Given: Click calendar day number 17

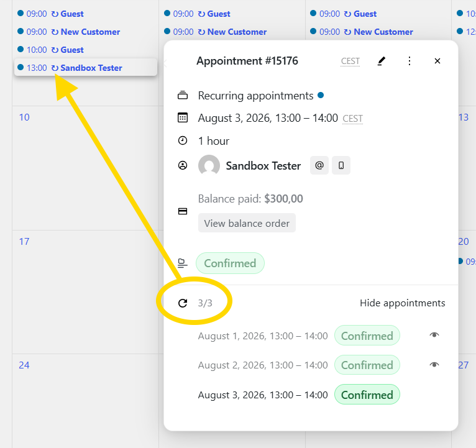Looking at the screenshot, I should (x=24, y=241).
